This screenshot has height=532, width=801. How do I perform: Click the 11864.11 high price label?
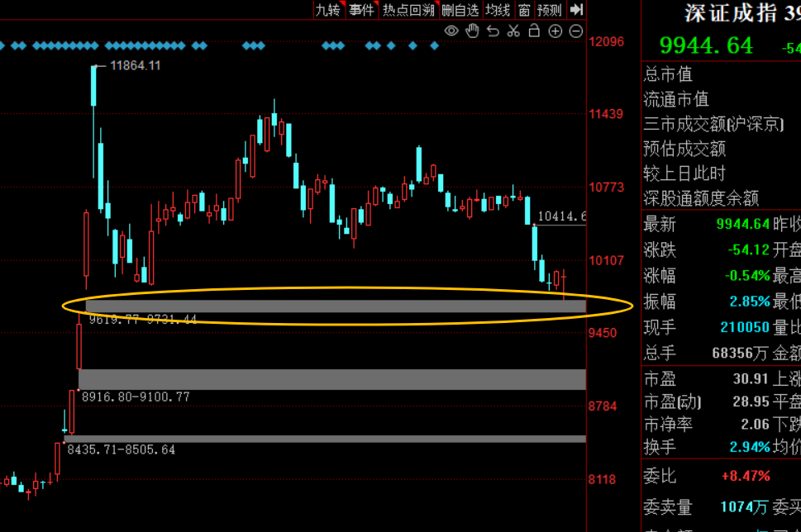coord(135,65)
